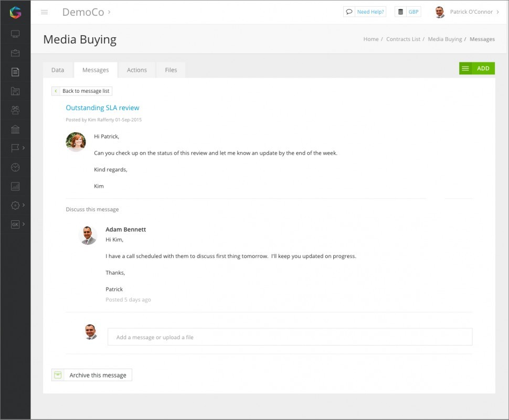This screenshot has width=509, height=420.
Task: Switch to the Actions tab
Action: tap(136, 70)
